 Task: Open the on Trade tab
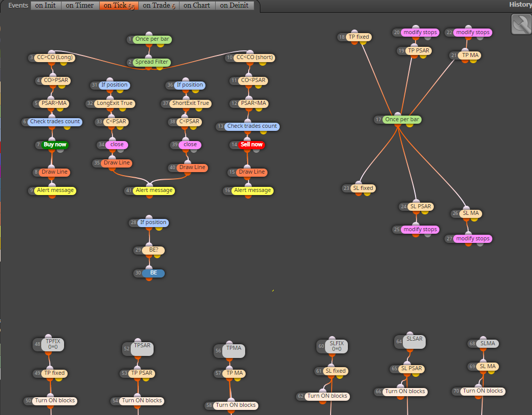click(x=159, y=6)
